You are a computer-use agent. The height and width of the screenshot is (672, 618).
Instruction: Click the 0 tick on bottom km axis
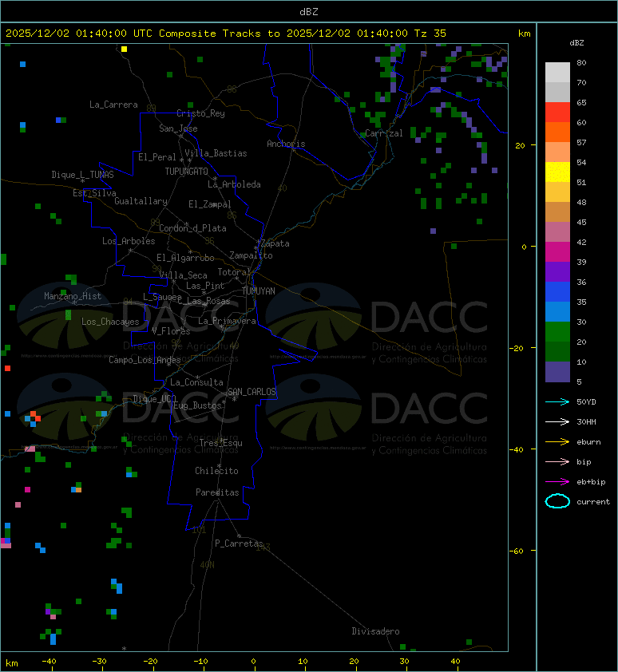click(x=254, y=662)
